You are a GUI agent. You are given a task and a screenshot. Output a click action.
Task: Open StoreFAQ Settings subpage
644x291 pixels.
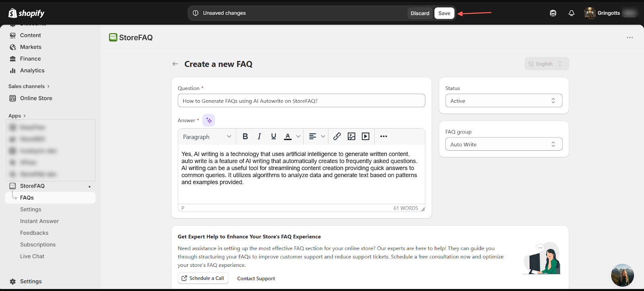pyautogui.click(x=31, y=209)
